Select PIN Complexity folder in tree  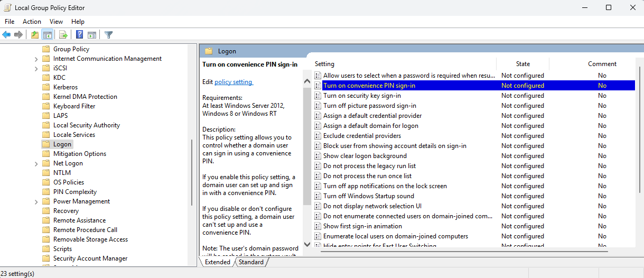(74, 192)
